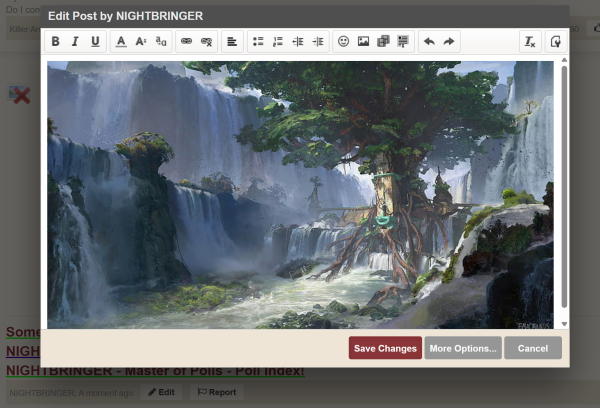The image size is (600, 408).
Task: Click the remove formatting icon
Action: pos(530,42)
